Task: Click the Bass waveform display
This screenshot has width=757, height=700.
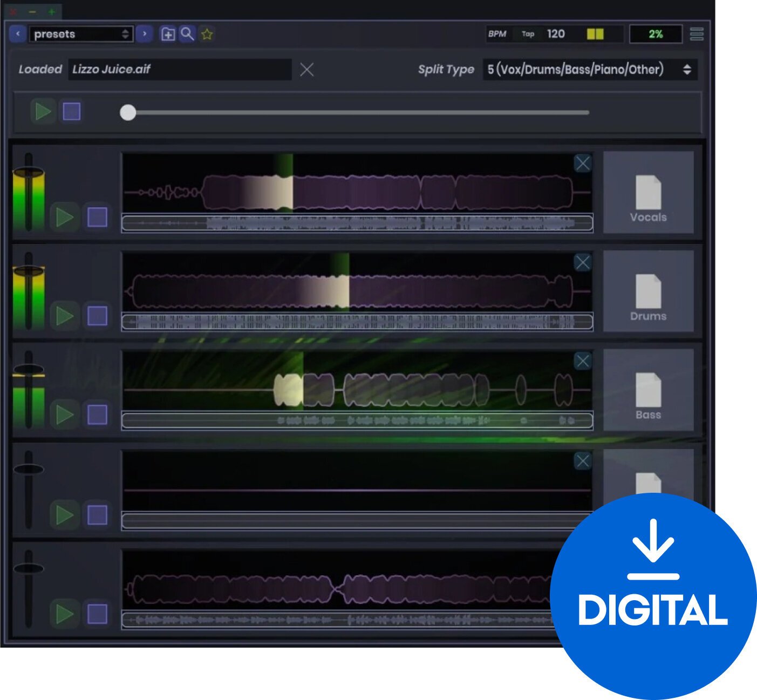Action: click(x=357, y=381)
